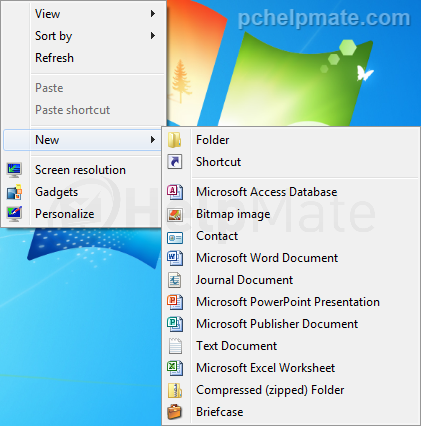Click the Briefcase icon
Viewport: 421px width, 426px height.
point(175,412)
